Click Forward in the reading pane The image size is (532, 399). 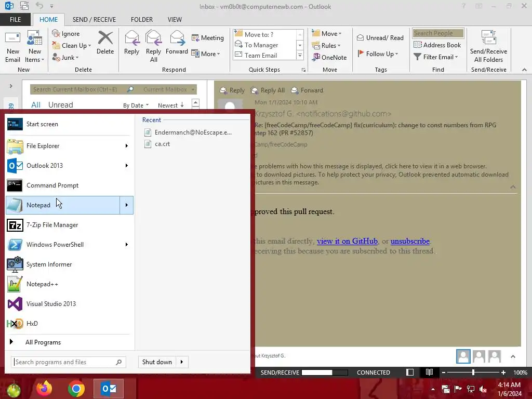307,90
